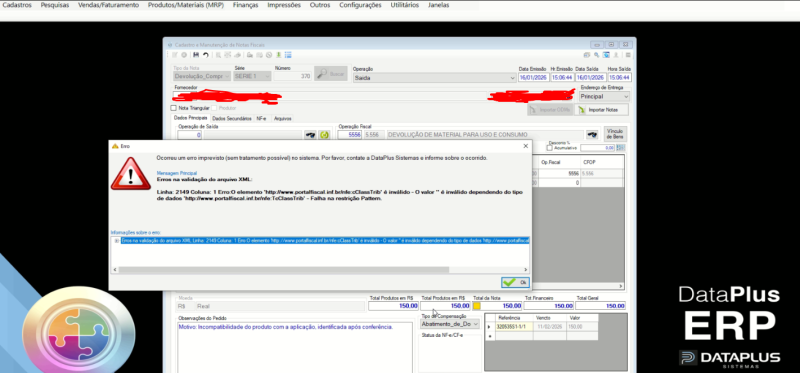Select the Dados Principais tab

[191, 118]
